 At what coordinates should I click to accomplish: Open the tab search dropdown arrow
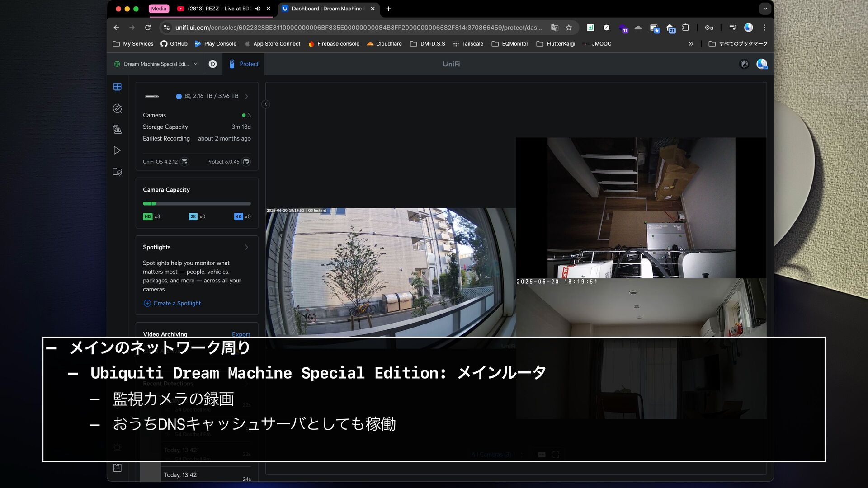coord(765,9)
